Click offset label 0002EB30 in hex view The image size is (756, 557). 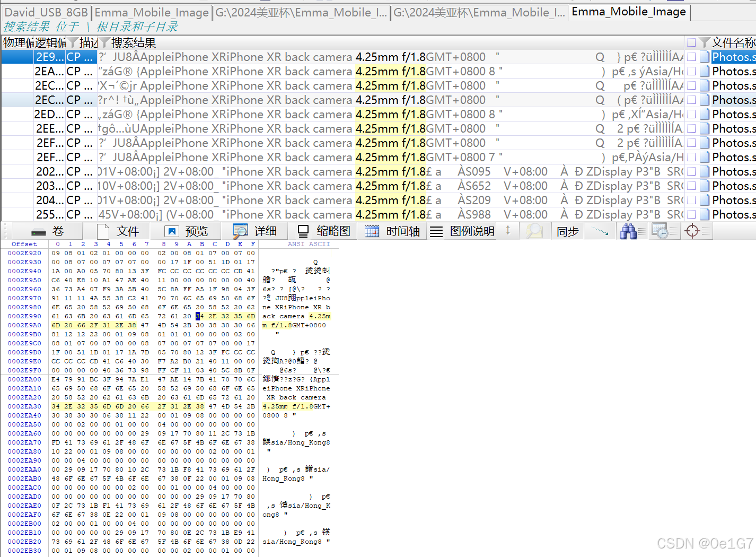click(x=24, y=551)
